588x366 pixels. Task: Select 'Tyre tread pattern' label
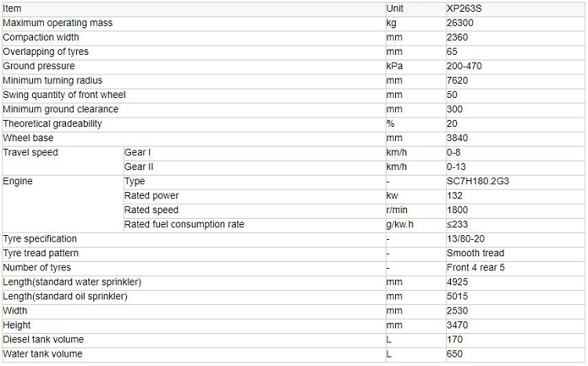pyautogui.click(x=41, y=253)
